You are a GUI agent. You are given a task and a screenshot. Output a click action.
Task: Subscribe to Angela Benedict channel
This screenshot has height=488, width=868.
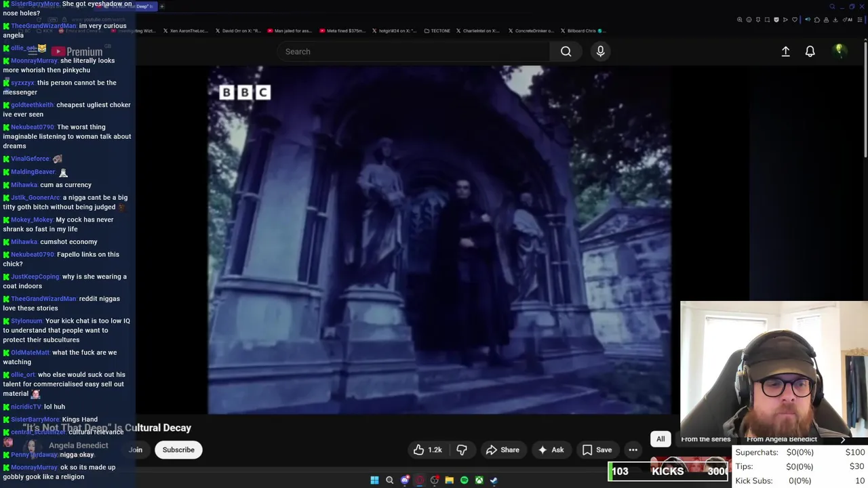pyautogui.click(x=178, y=450)
